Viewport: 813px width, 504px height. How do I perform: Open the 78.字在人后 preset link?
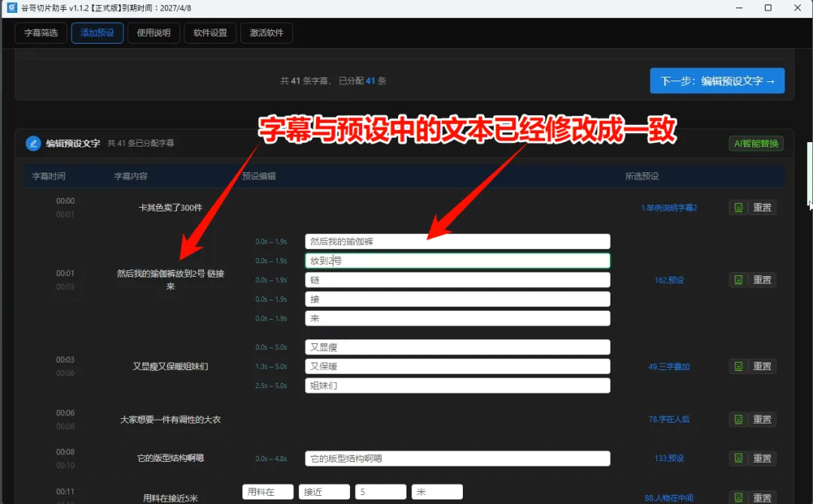[669, 419]
